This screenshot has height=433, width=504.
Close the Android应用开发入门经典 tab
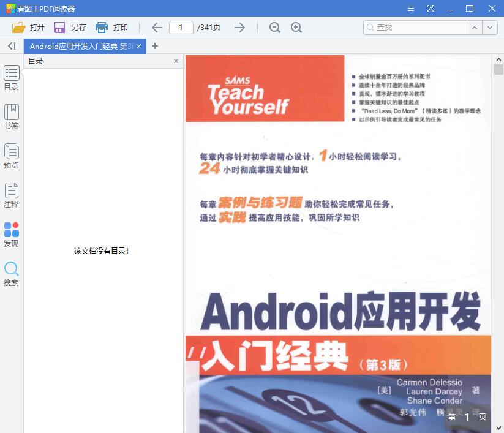[138, 47]
